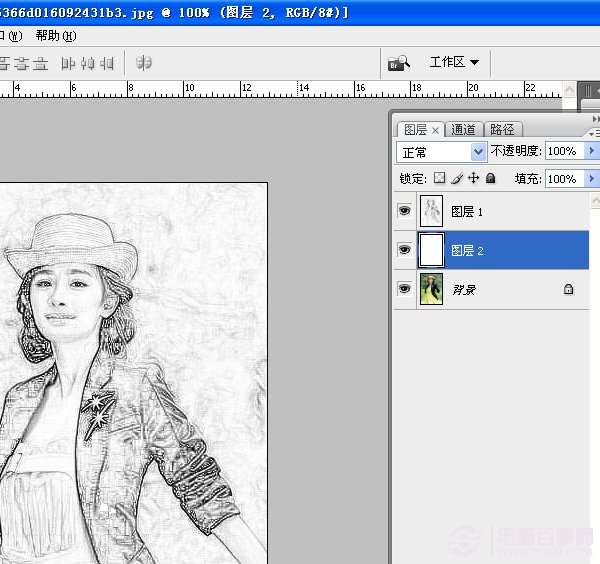Click the align bottom edges icon
The image size is (600, 564).
coord(40,63)
